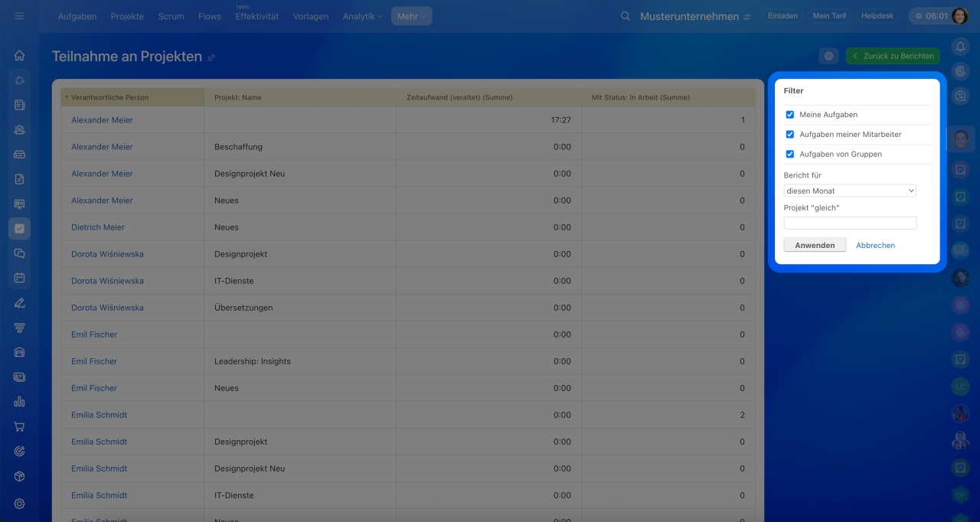Viewport: 980px width, 522px height.
Task: Open the chat bubbles icon in sidebar
Action: pos(19,253)
